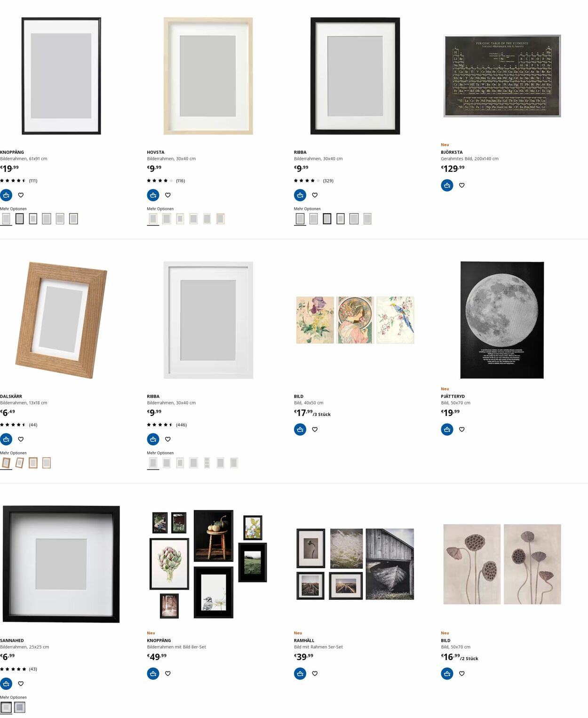Screen dimensions: 588x718
Task: Choose last variant swatch under HOVSTA
Action: (221, 219)
